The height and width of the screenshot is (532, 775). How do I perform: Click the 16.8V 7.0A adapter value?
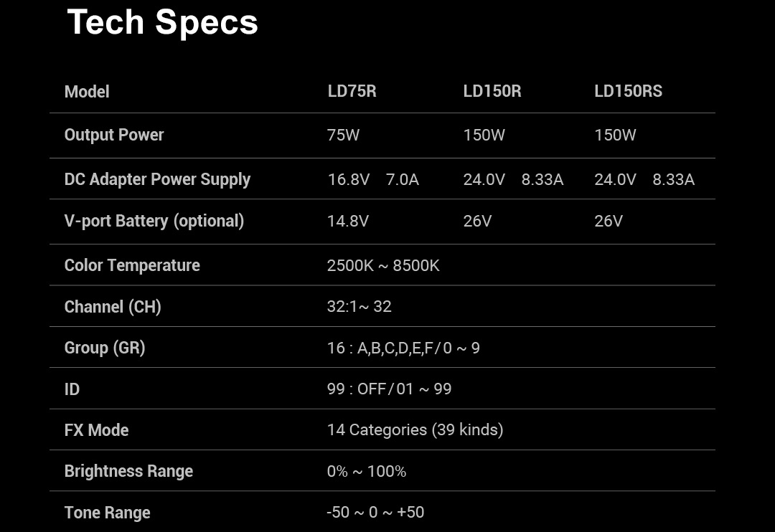click(x=372, y=179)
